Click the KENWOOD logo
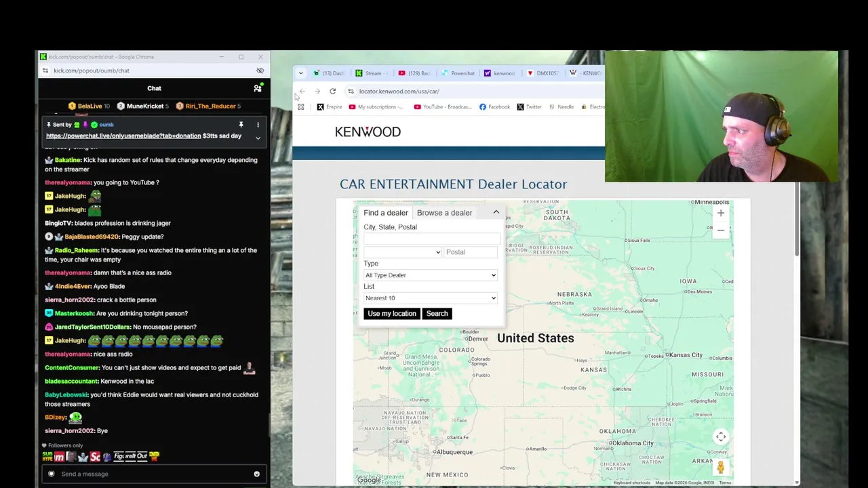Screen dimensions: 868x488 pos(368,132)
